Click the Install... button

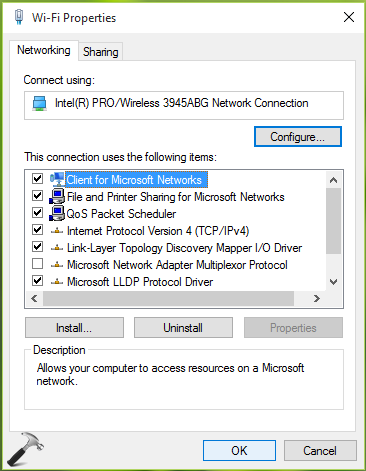pos(74,328)
